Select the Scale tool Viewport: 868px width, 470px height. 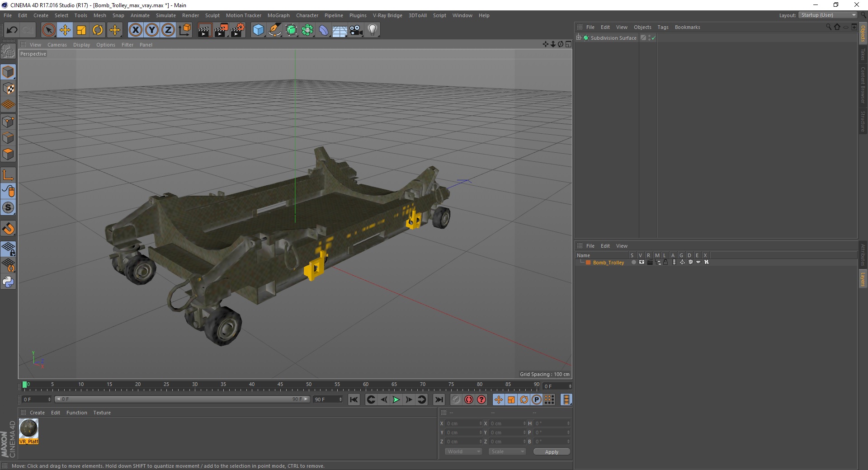[x=81, y=30]
